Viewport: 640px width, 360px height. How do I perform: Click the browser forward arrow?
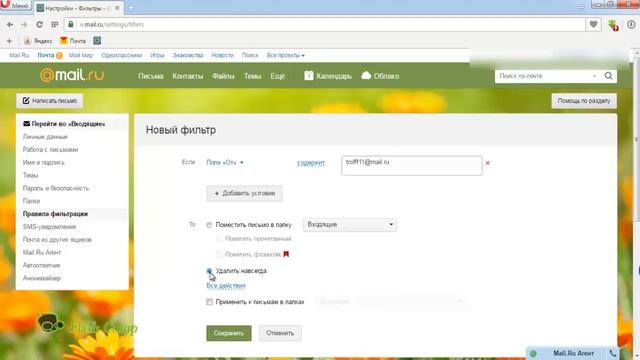[x=24, y=24]
